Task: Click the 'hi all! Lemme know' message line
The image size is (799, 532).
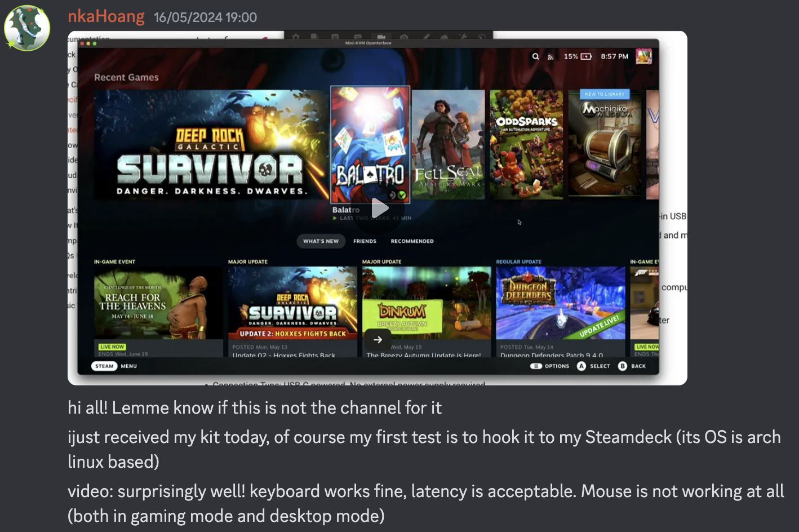Action: pyautogui.click(x=255, y=407)
